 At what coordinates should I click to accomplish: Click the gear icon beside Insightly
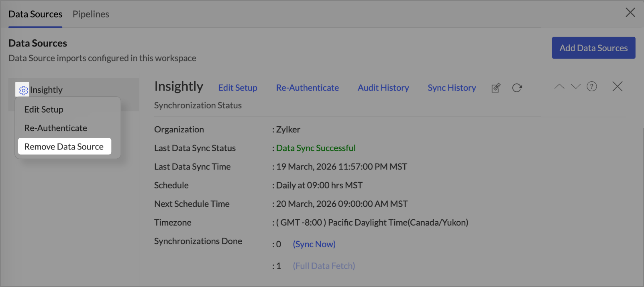[x=23, y=90]
